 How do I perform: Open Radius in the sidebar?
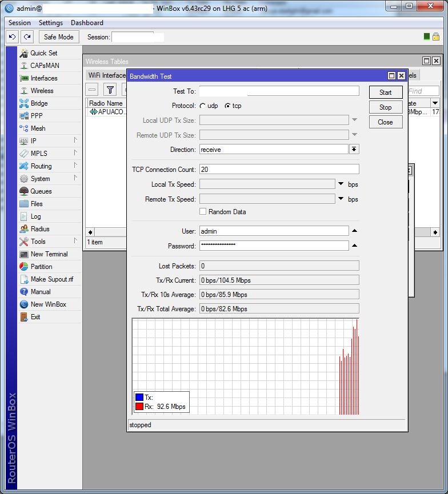50,229
